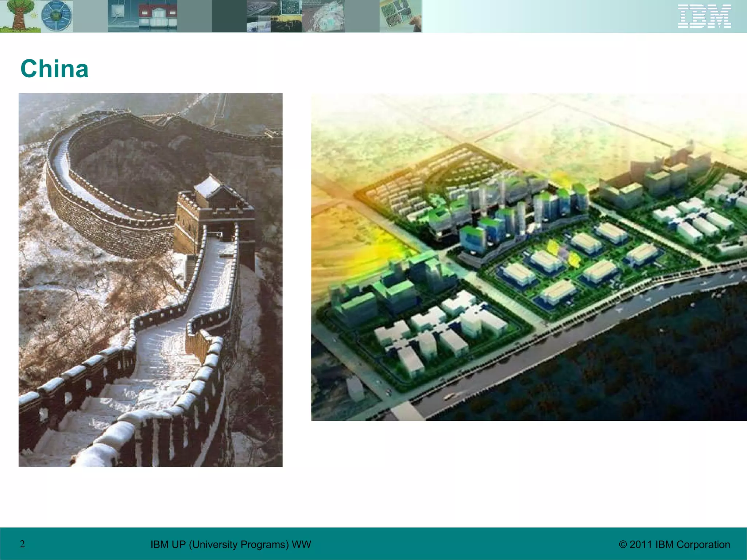This screenshot has height=560, width=747.
Task: Select the Great Wall photo
Action: 150,280
